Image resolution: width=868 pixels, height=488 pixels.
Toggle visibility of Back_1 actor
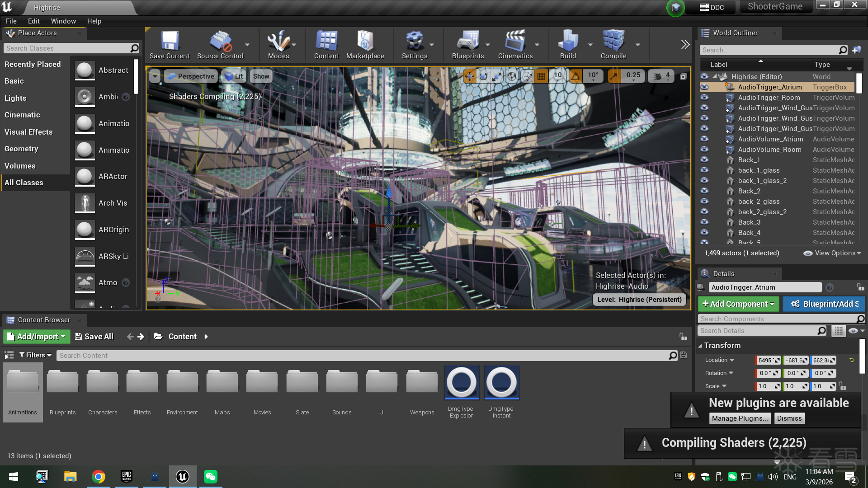tap(704, 160)
